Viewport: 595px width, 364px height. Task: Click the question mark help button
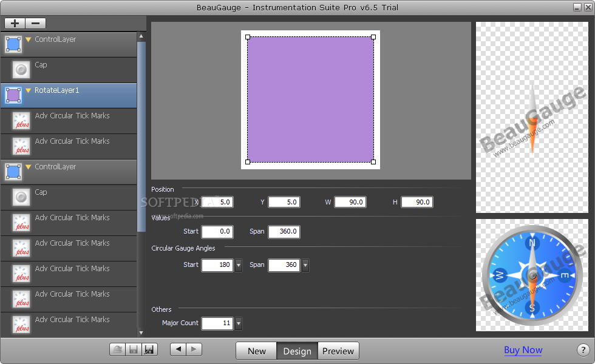[583, 350]
